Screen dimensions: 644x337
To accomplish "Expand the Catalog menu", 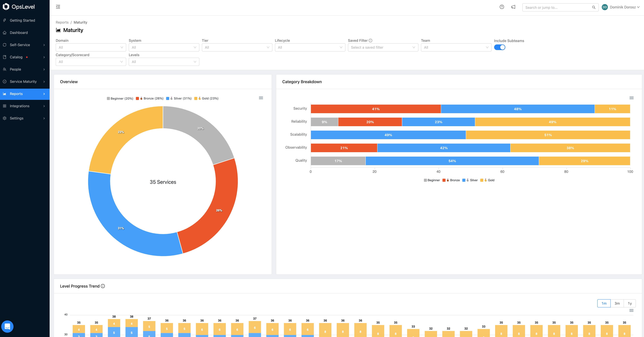I will tap(25, 57).
